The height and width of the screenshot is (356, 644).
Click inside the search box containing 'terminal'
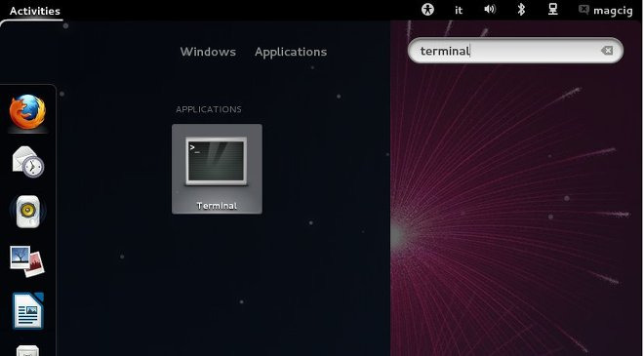coord(515,51)
